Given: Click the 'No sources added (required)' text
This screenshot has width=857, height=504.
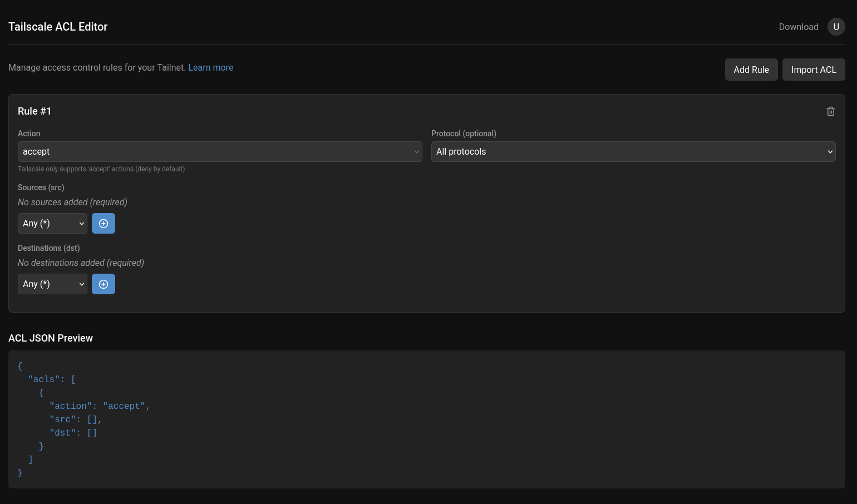Looking at the screenshot, I should (x=72, y=202).
